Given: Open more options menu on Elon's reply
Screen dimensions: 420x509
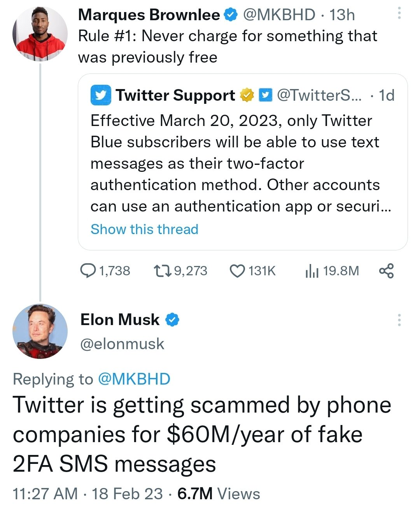Looking at the screenshot, I should (x=399, y=320).
